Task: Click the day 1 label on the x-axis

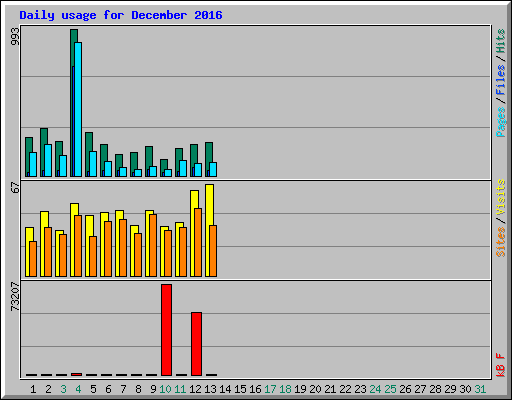Action: (x=33, y=389)
